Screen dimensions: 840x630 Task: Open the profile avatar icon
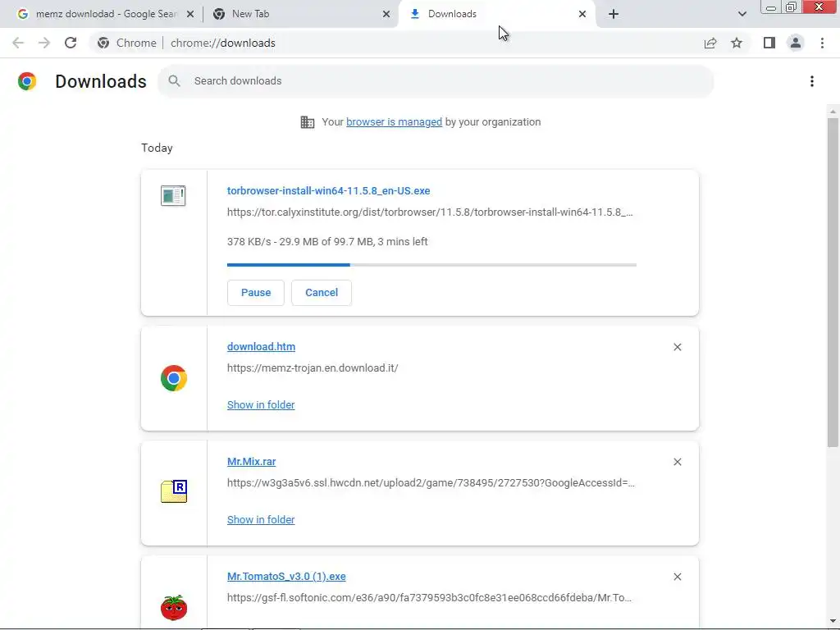click(795, 43)
